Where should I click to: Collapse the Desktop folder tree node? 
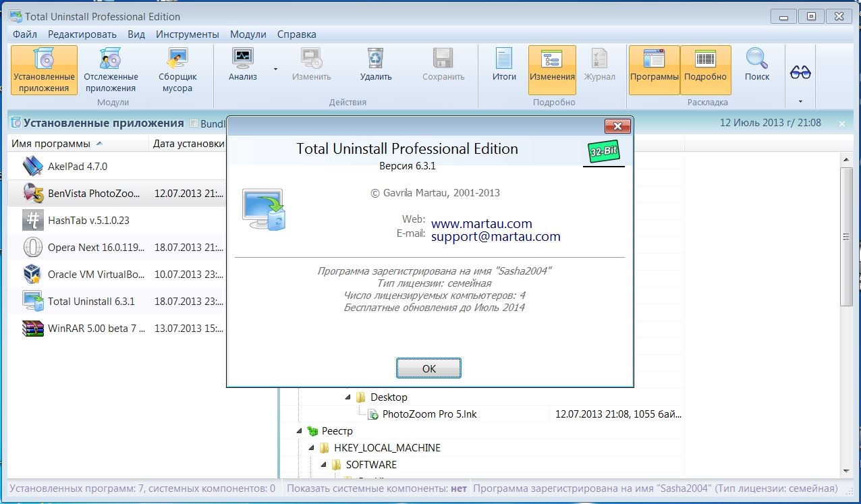click(348, 397)
